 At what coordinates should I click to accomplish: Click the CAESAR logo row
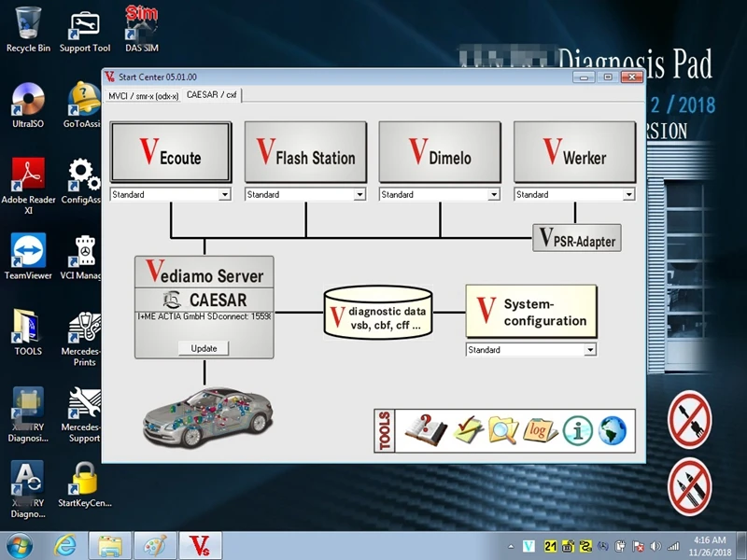tap(204, 300)
